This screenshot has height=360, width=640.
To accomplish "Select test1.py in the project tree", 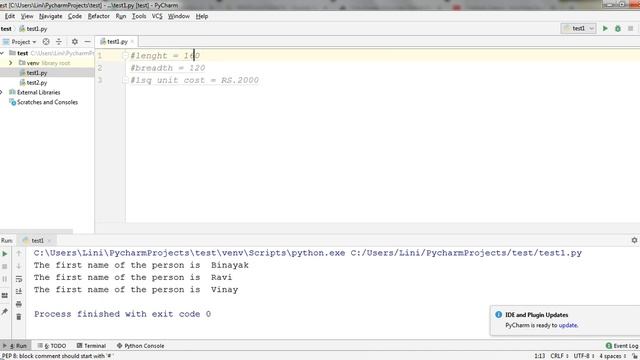I will tap(37, 73).
